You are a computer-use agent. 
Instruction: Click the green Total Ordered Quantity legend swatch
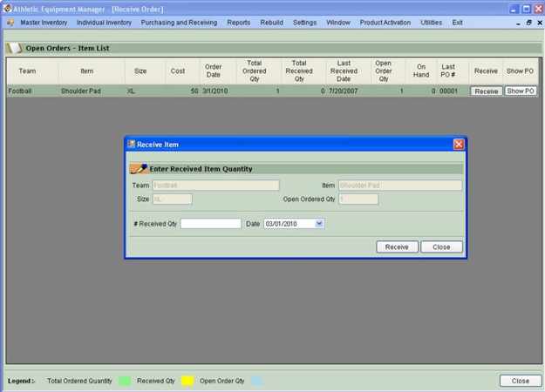coord(125,381)
